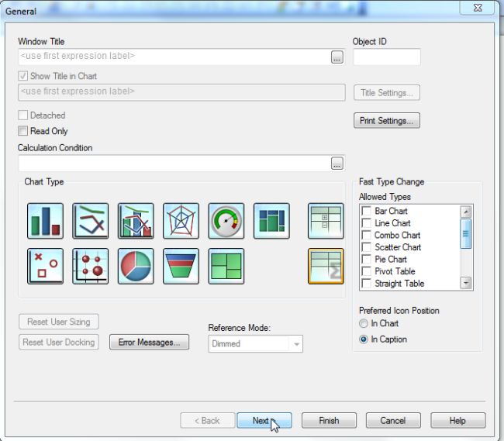504x441 pixels.
Task: Select the Block Chart type icon
Action: 226,267
